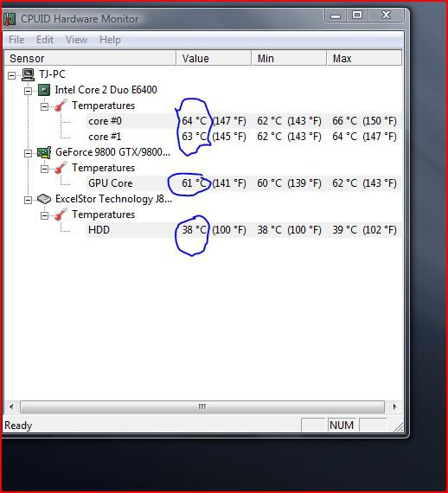Select the ExcelStor Technology J8... label
Viewport: 448px width, 493px height.
click(113, 199)
